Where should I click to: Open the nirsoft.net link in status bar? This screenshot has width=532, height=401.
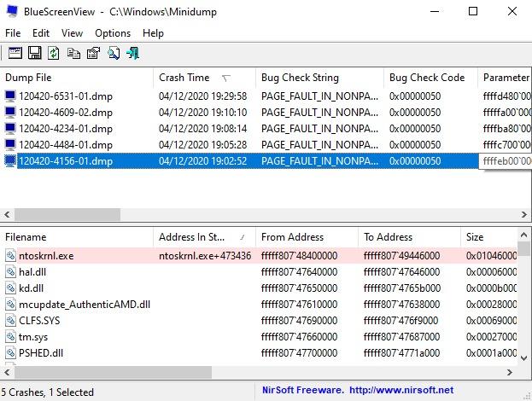[401, 390]
